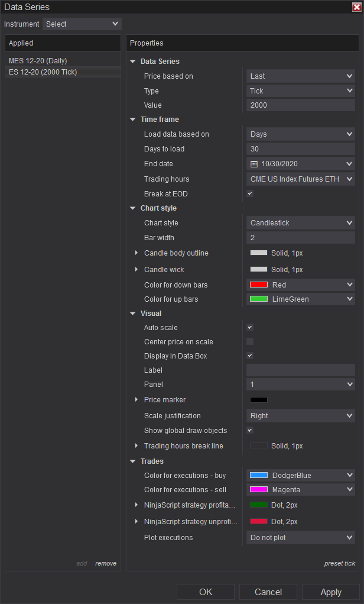Screen dimensions: 364x604
Task: Click the DodgerBlue buy execution swatch
Action: (259, 476)
